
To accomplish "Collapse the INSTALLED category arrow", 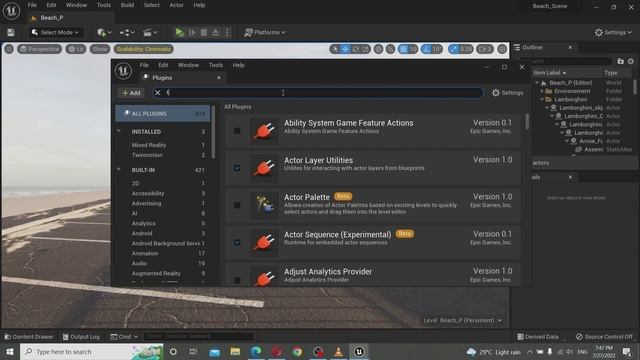I will pos(119,131).
